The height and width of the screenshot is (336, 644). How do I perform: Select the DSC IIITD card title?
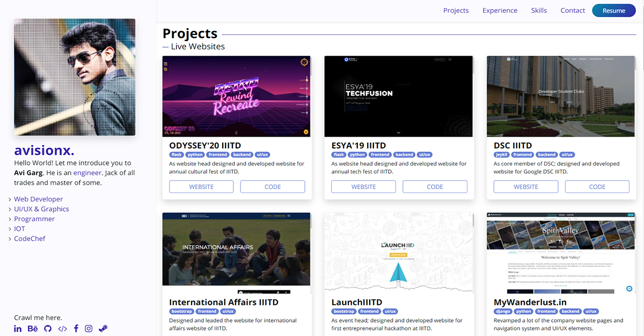click(x=513, y=145)
